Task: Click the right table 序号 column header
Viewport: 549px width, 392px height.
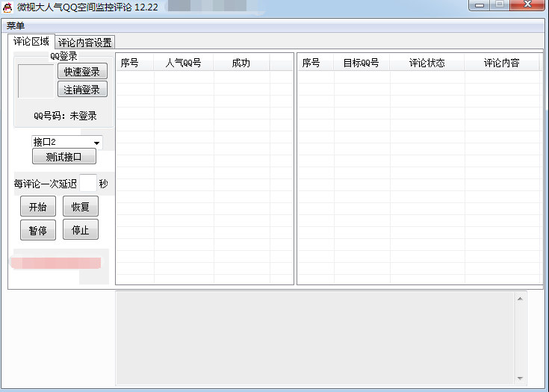Action: [x=315, y=63]
